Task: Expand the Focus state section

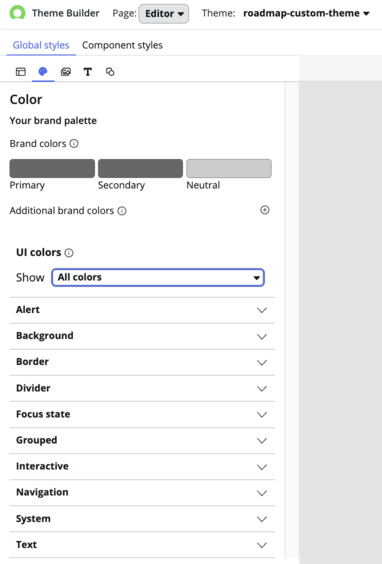Action: (142, 414)
